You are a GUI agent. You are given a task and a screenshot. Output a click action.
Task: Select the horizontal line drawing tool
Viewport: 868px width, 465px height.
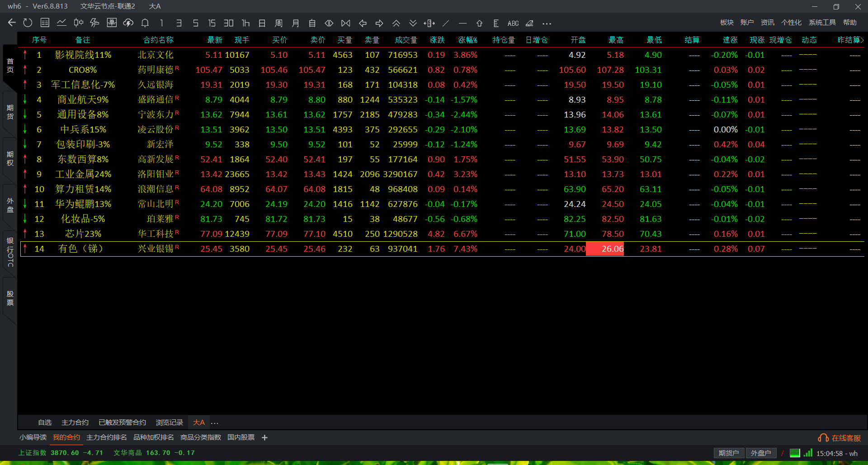(x=462, y=23)
